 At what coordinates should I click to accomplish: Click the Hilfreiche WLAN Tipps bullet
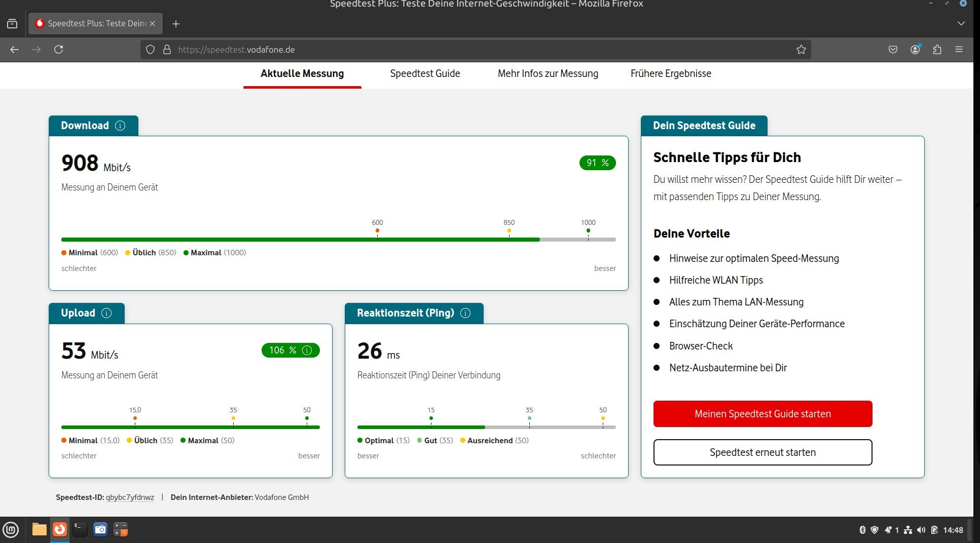point(716,280)
